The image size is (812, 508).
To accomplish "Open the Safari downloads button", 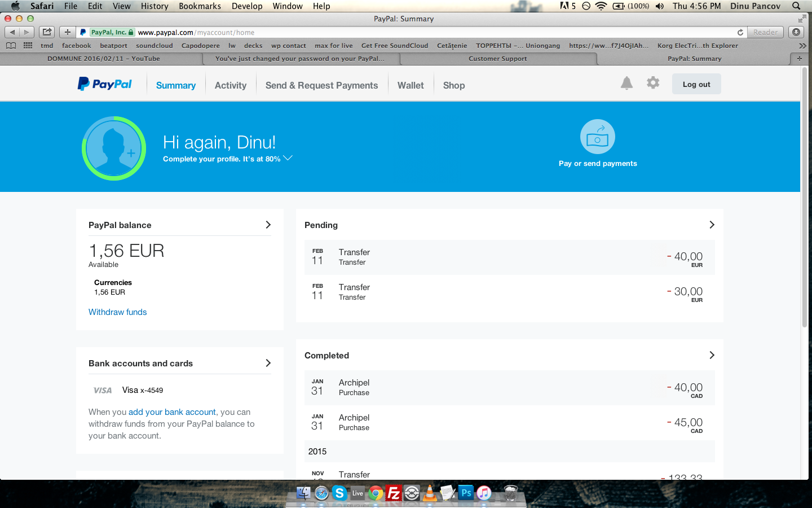I will [x=796, y=32].
